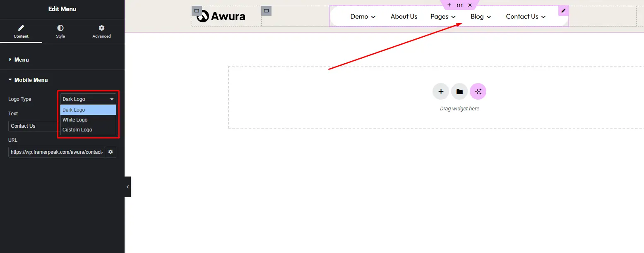
Task: Click the "Edit Menu" panel title
Action: point(62,9)
